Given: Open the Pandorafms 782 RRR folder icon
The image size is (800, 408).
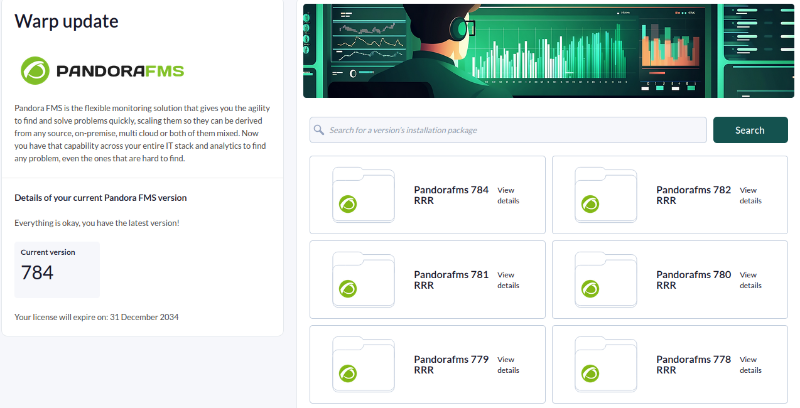Looking at the screenshot, I should (606, 196).
